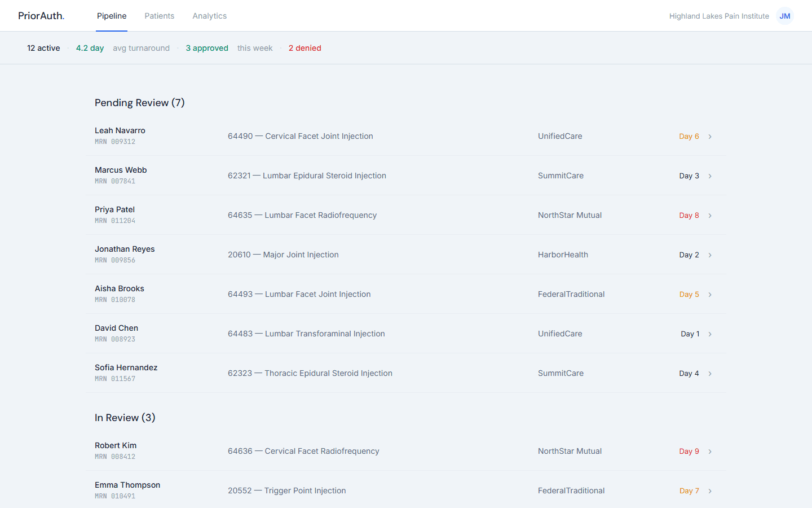Switch to the Pipeline tab
The width and height of the screenshot is (812, 508).
112,16
